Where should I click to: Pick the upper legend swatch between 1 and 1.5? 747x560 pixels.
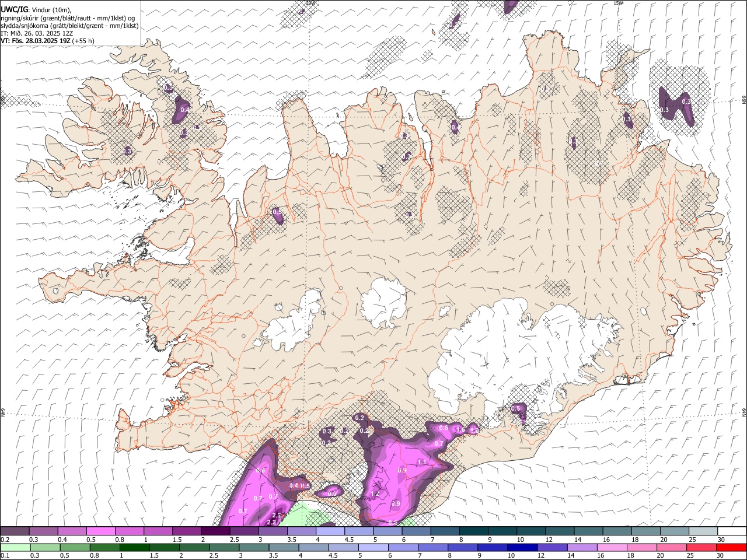coord(158,531)
